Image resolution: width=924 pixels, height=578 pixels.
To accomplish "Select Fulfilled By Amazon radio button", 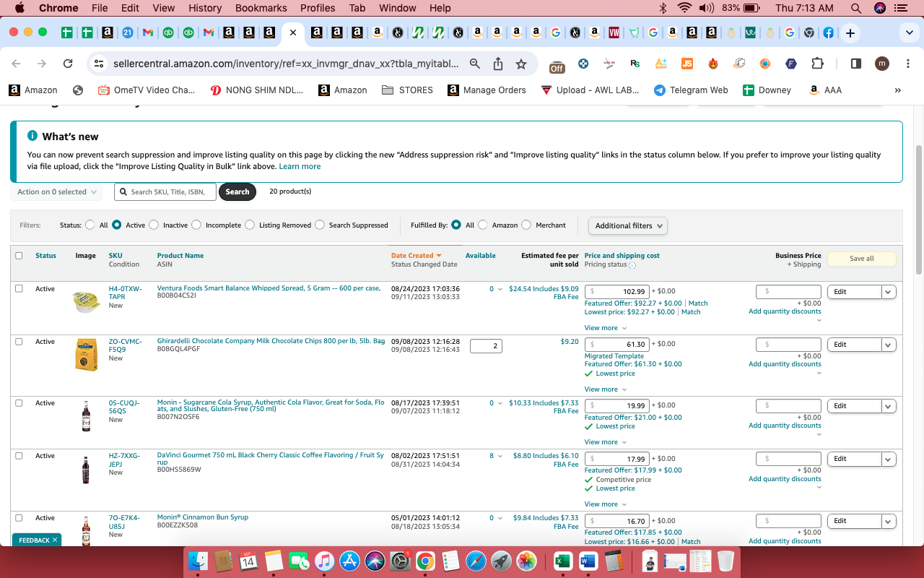I will 483,225.
